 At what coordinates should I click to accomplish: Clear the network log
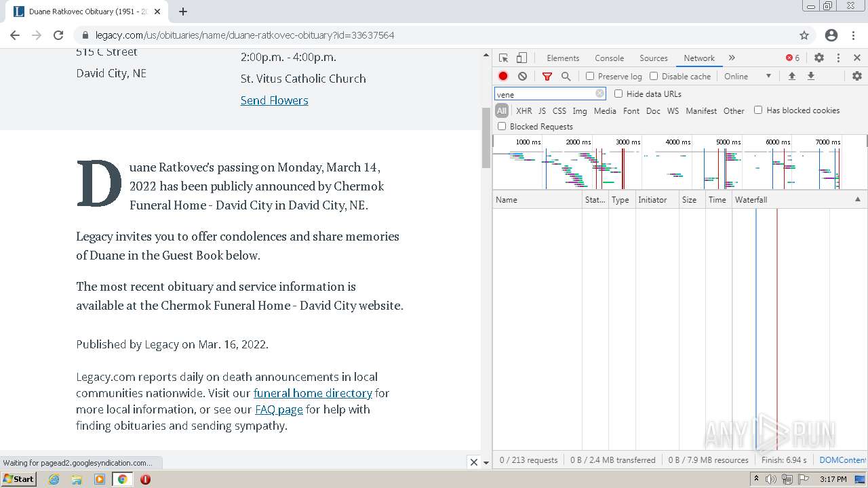[x=522, y=77]
